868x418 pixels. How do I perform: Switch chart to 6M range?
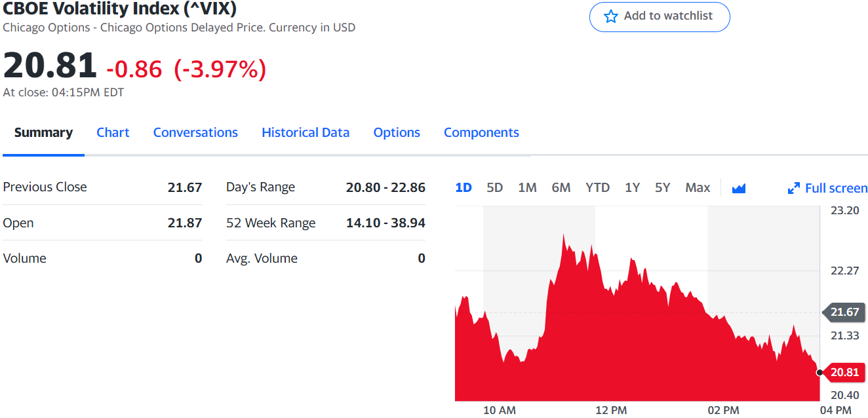coord(561,188)
